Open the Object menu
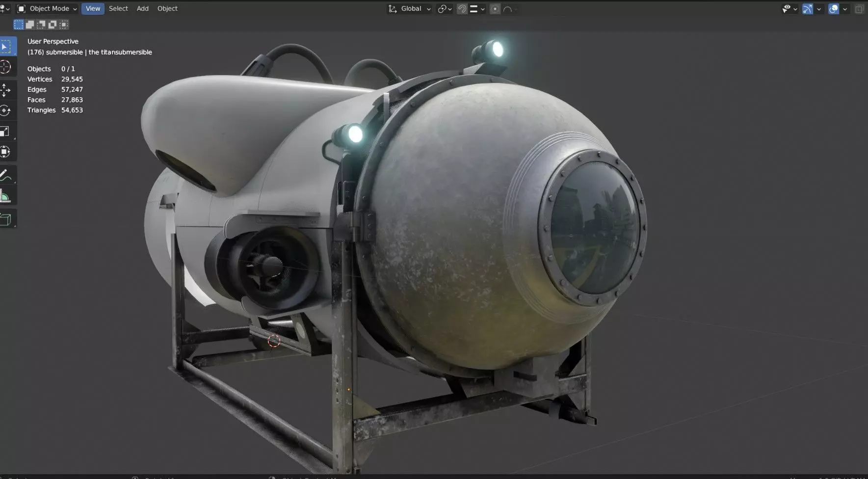868x479 pixels. tap(167, 9)
